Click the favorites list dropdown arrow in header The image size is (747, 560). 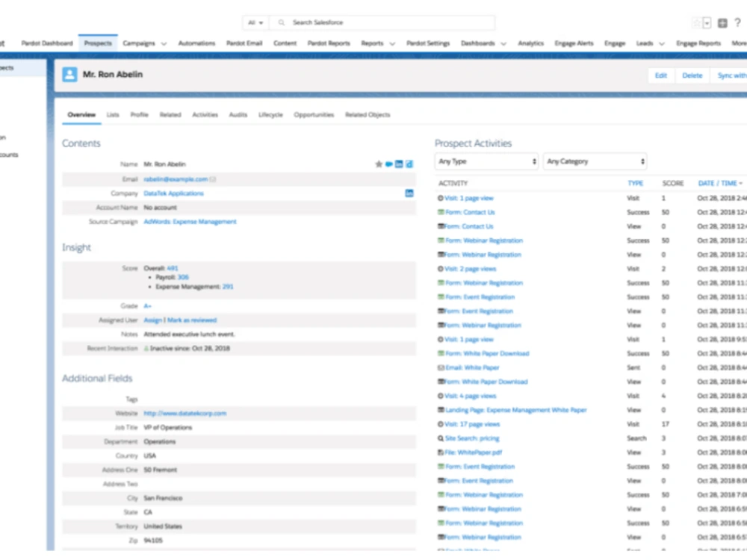click(707, 23)
